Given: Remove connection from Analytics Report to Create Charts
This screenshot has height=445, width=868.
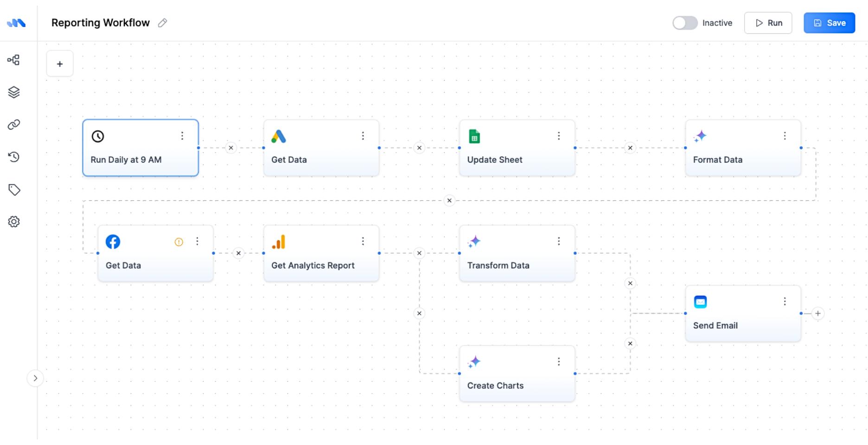Looking at the screenshot, I should (419, 313).
